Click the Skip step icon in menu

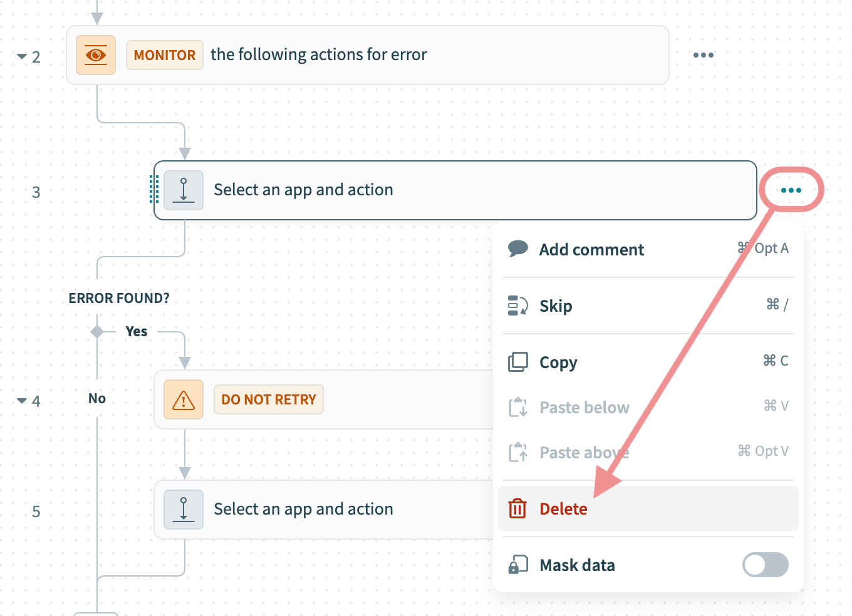point(517,305)
